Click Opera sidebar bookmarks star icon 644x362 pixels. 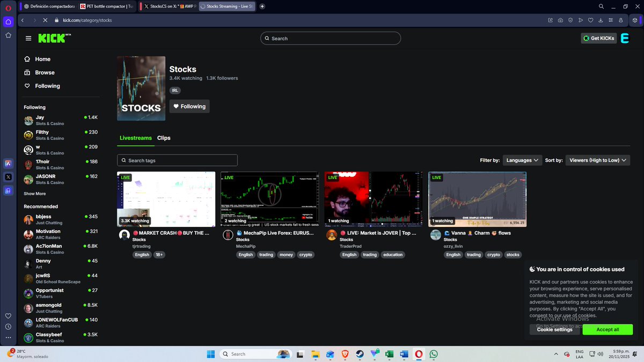[8, 35]
